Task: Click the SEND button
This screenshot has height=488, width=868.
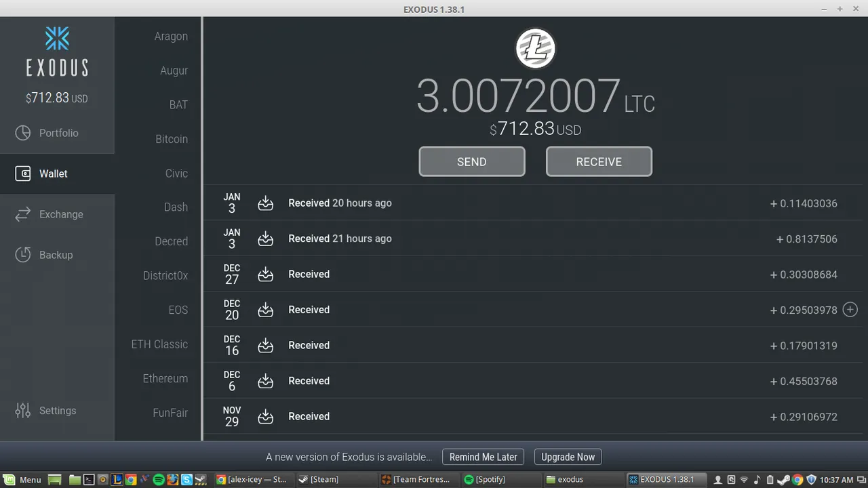Action: pos(472,161)
